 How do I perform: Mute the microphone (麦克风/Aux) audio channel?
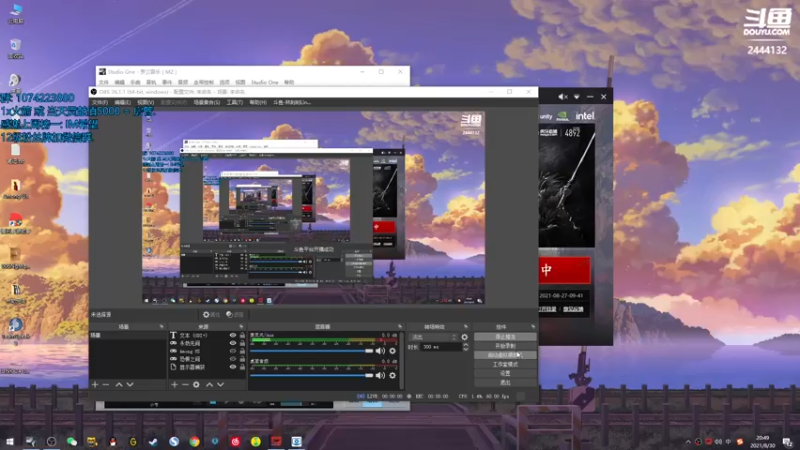381,351
